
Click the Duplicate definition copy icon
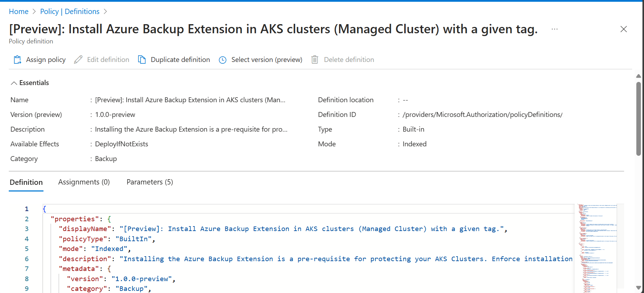pyautogui.click(x=142, y=60)
